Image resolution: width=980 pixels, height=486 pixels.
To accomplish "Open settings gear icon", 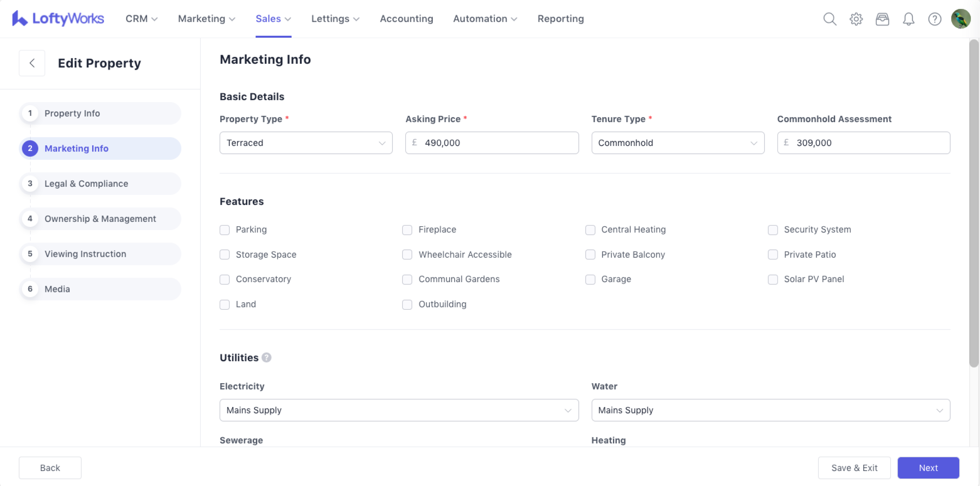I will pyautogui.click(x=856, y=19).
